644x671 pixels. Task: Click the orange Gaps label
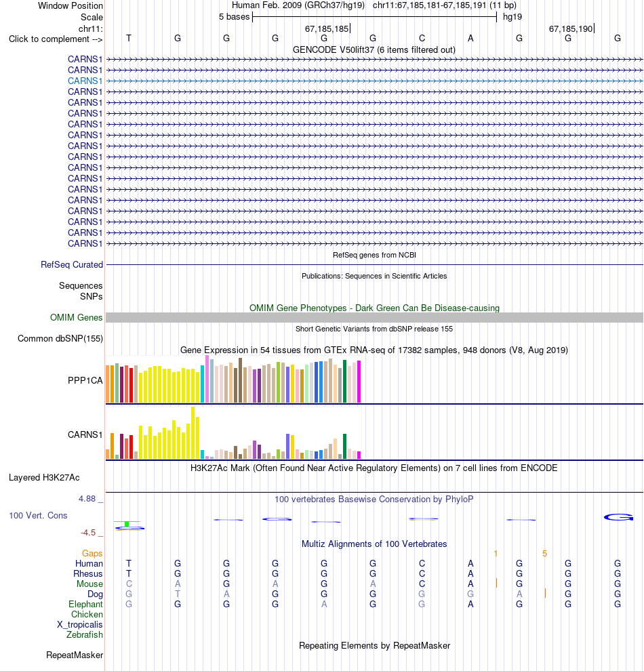coord(92,553)
